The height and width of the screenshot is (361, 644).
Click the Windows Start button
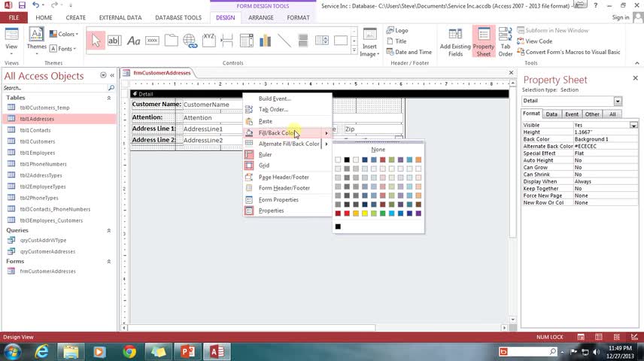coord(12,352)
